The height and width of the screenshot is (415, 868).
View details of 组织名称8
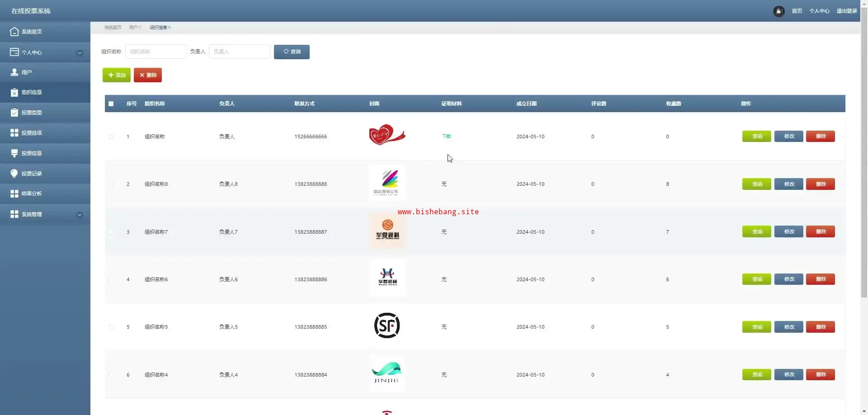tap(757, 184)
